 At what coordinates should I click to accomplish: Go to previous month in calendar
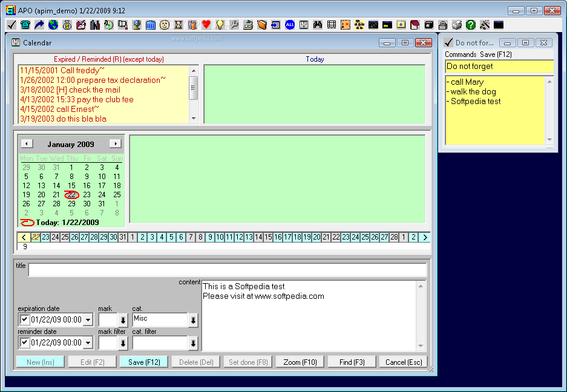(27, 143)
